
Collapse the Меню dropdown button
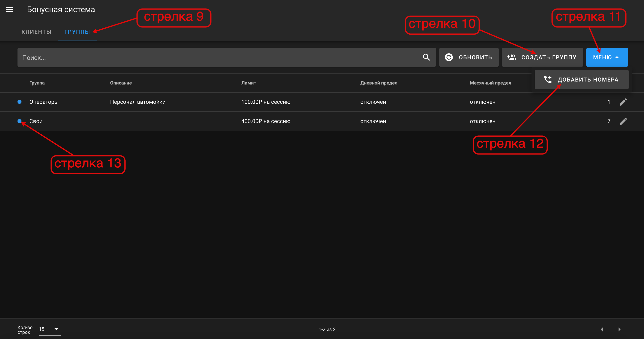click(607, 57)
